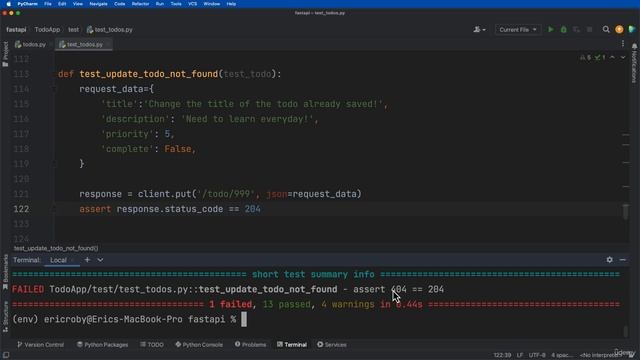
Task: Open editor tabs more-options vertical dots
Action: pos(622,44)
